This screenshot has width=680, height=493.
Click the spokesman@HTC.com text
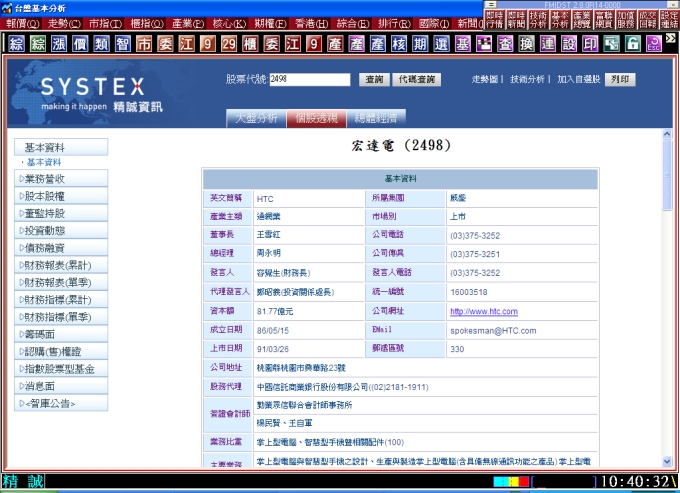[493, 331]
